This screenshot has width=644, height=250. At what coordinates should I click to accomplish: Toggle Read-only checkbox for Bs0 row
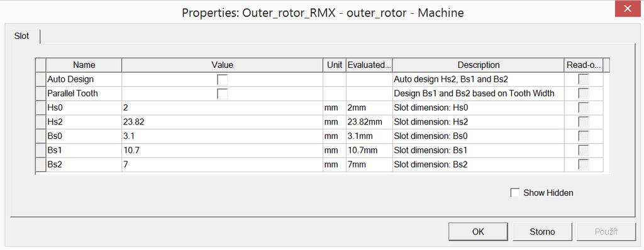tap(583, 136)
